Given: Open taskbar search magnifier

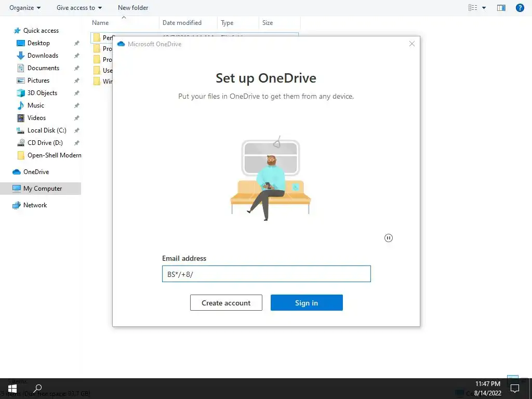Looking at the screenshot, I should (37, 388).
